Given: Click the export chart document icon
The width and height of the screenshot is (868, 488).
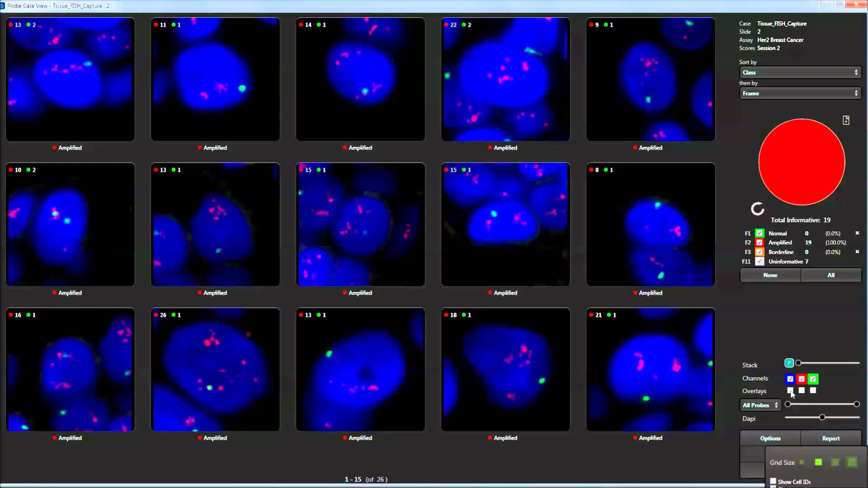Looking at the screenshot, I should tap(846, 120).
